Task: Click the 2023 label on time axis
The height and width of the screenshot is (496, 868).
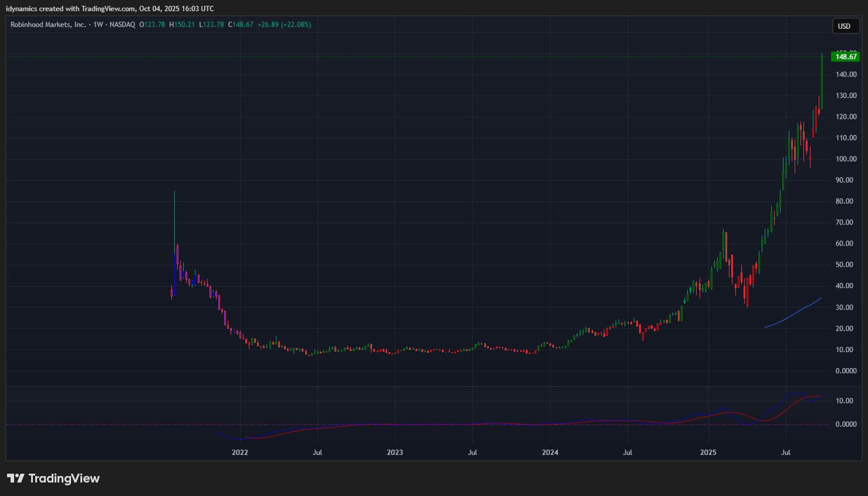Action: click(395, 452)
